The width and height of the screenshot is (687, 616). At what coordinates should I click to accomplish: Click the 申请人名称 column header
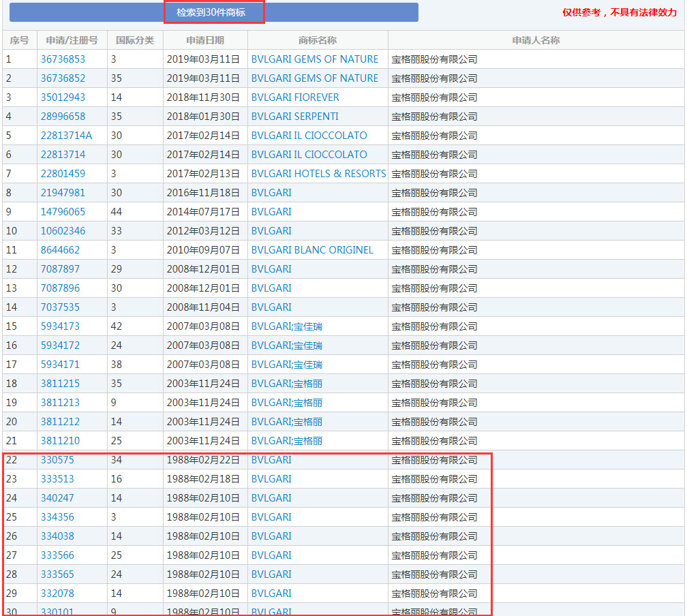point(536,40)
